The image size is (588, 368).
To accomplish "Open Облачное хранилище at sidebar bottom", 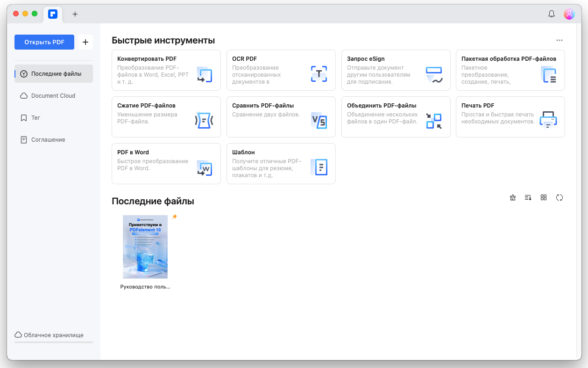I will 49,335.
